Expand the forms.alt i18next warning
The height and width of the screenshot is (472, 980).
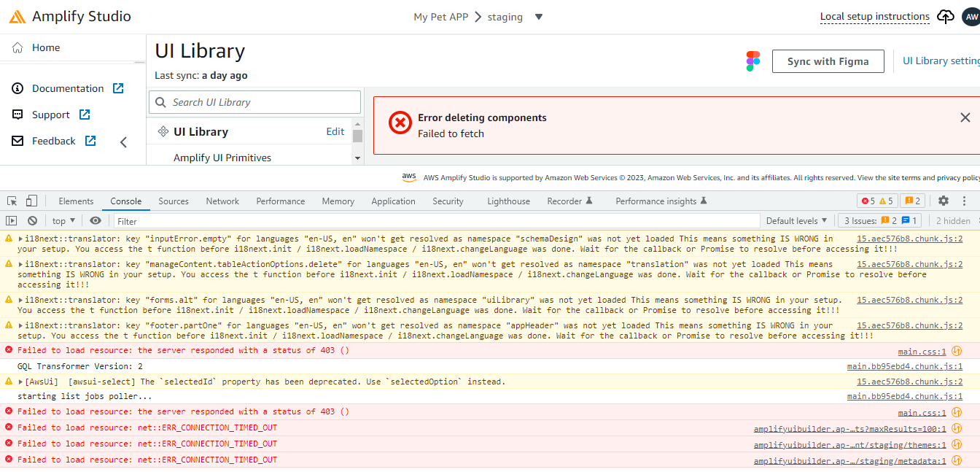click(20, 300)
